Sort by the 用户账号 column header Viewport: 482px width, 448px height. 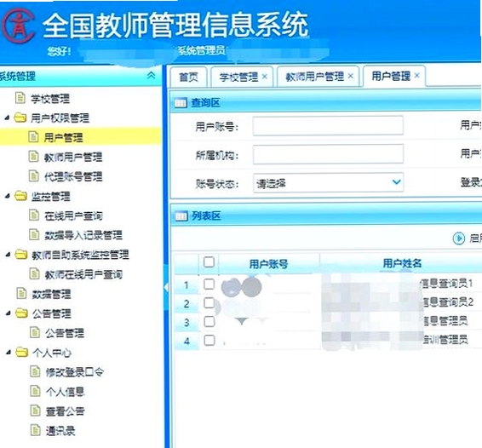tap(268, 264)
